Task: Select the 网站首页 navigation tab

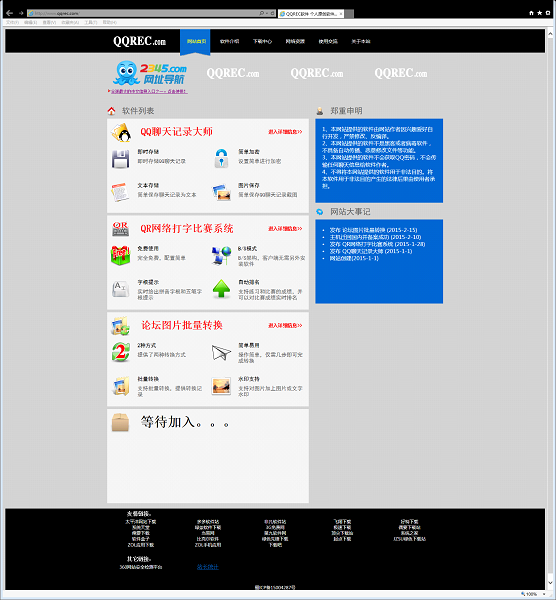Action: [x=196, y=41]
